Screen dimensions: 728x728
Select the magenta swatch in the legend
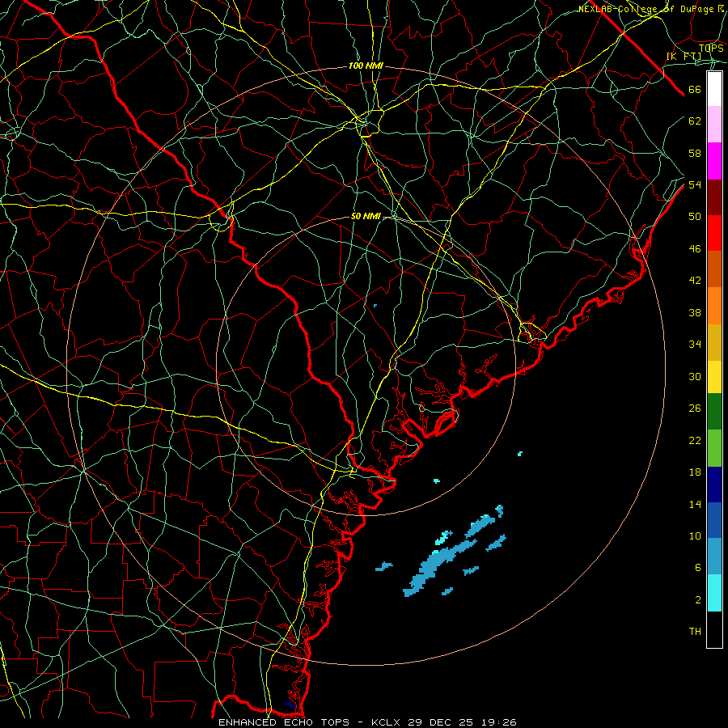[x=714, y=161]
